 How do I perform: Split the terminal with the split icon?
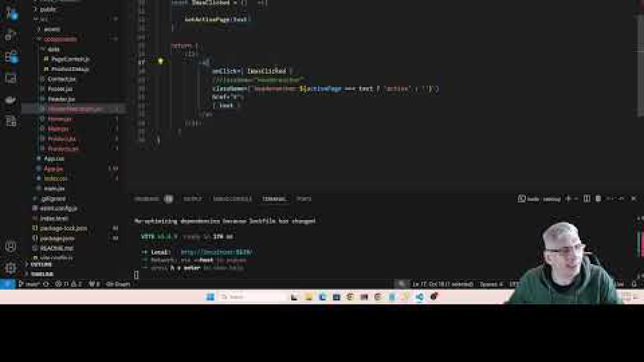pos(586,199)
